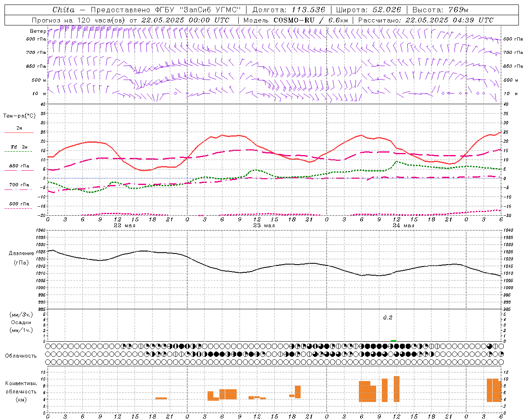Click the "22 мая" date label

point(124,226)
